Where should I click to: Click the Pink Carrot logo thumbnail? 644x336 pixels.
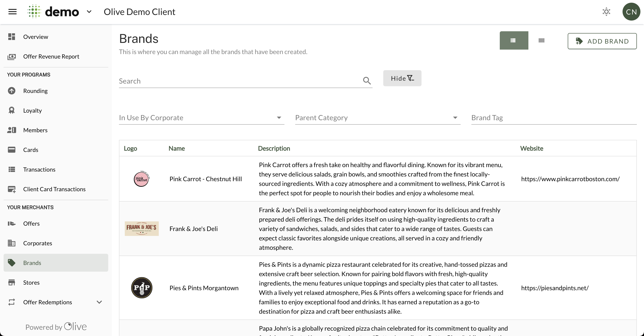(x=142, y=179)
